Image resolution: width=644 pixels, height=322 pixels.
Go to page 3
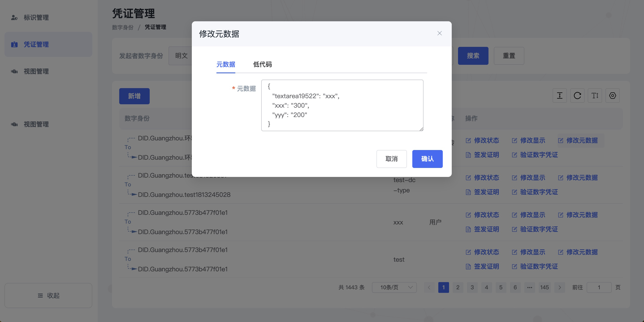coord(472,287)
